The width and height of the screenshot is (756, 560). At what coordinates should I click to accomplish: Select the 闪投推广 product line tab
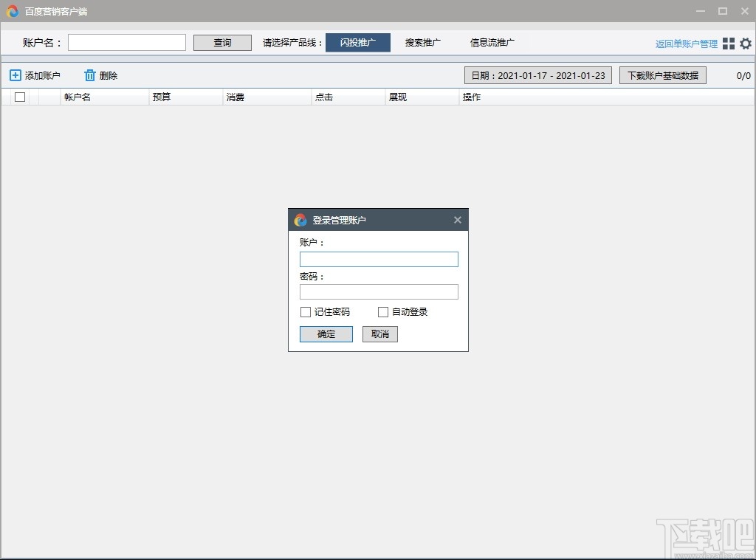[x=358, y=42]
